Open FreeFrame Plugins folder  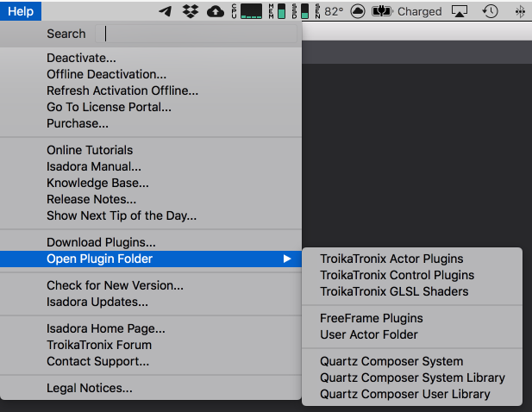click(412, 318)
